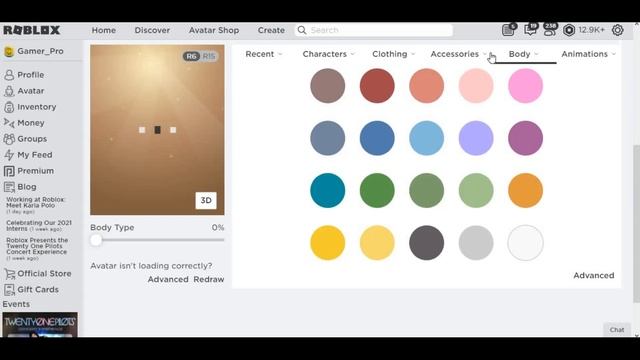Choose the dark gray skin color swatch
The height and width of the screenshot is (360, 640).
point(427,243)
